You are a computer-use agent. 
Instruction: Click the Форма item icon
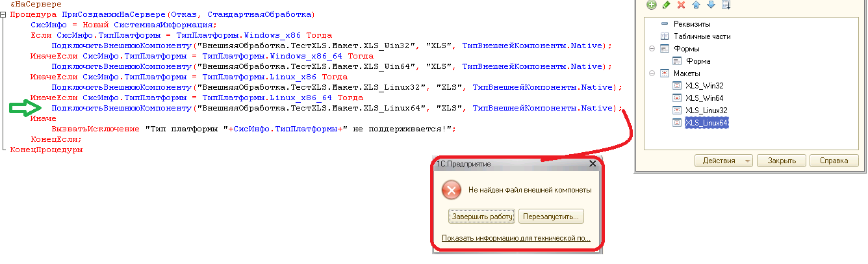pyautogui.click(x=676, y=61)
